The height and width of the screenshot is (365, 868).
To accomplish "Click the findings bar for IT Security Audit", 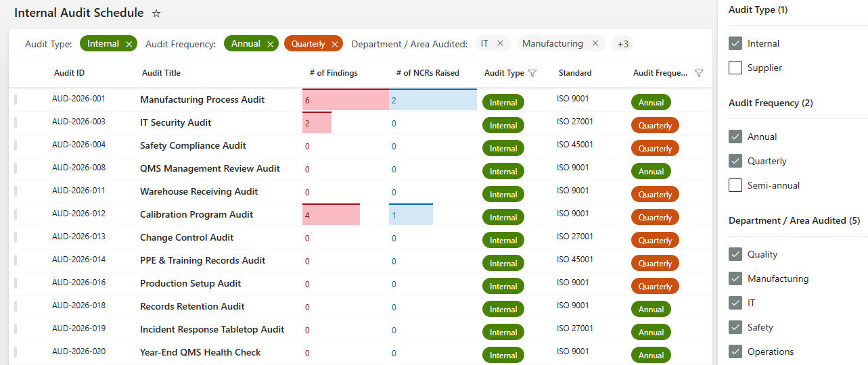I will [x=317, y=123].
